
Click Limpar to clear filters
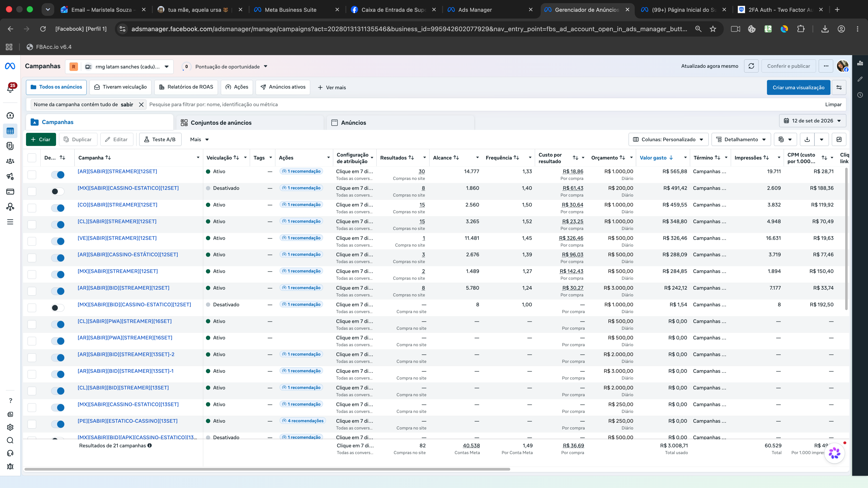click(x=833, y=104)
